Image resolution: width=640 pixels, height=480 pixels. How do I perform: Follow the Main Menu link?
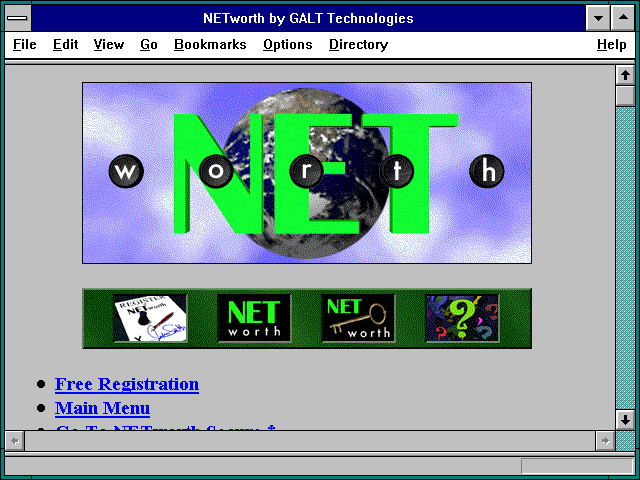(102, 408)
